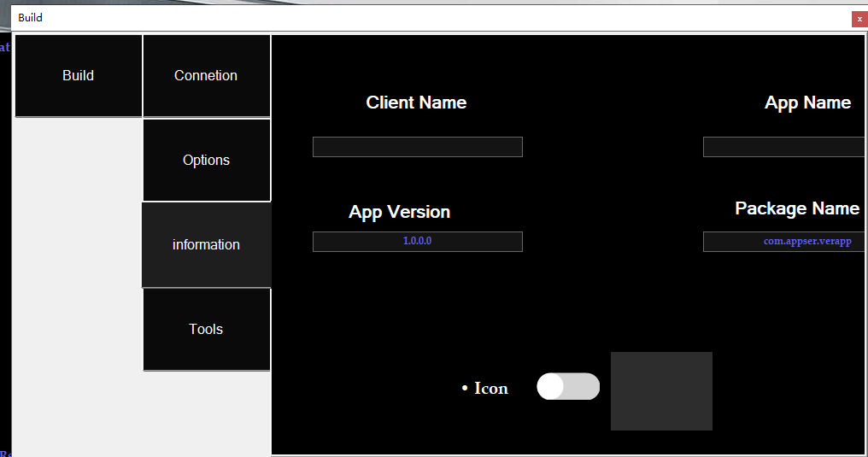868x457 pixels.
Task: Click the Build title in the title bar
Action: click(x=30, y=18)
